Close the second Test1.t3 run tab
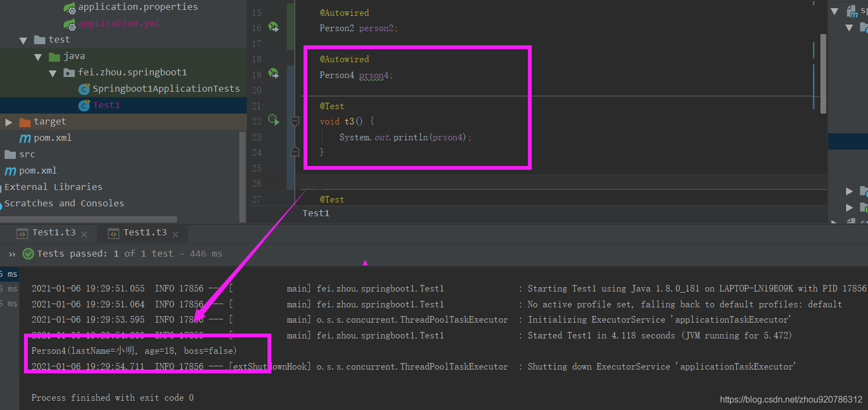Image resolution: width=868 pixels, height=410 pixels. point(175,235)
